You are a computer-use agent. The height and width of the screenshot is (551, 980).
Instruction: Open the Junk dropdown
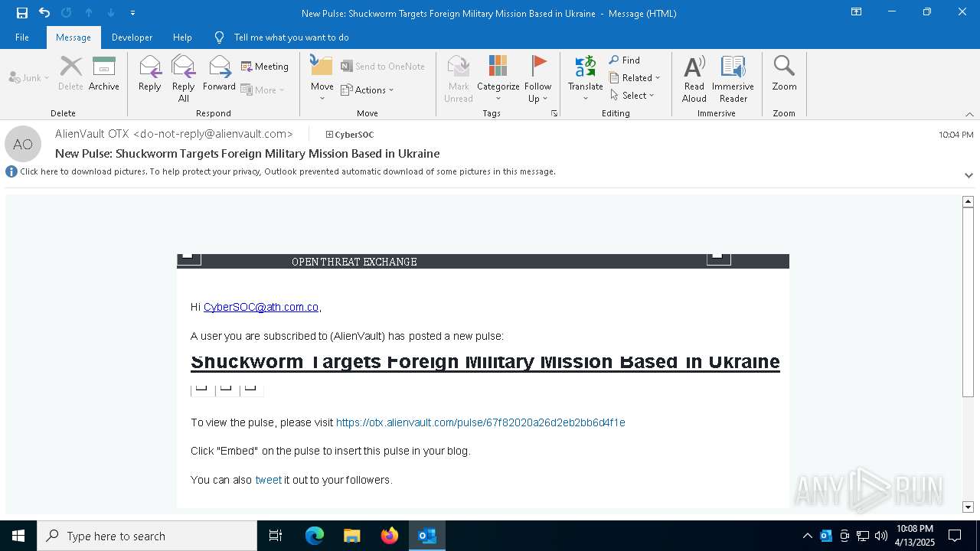click(x=29, y=78)
